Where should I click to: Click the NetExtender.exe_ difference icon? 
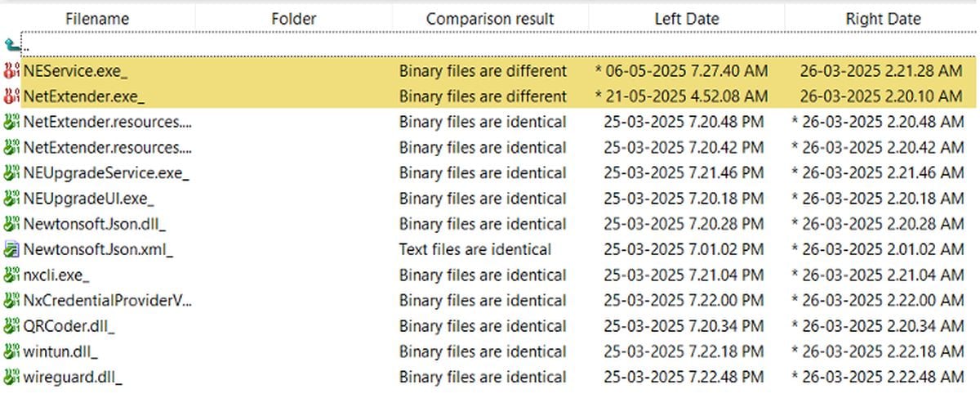point(11,96)
